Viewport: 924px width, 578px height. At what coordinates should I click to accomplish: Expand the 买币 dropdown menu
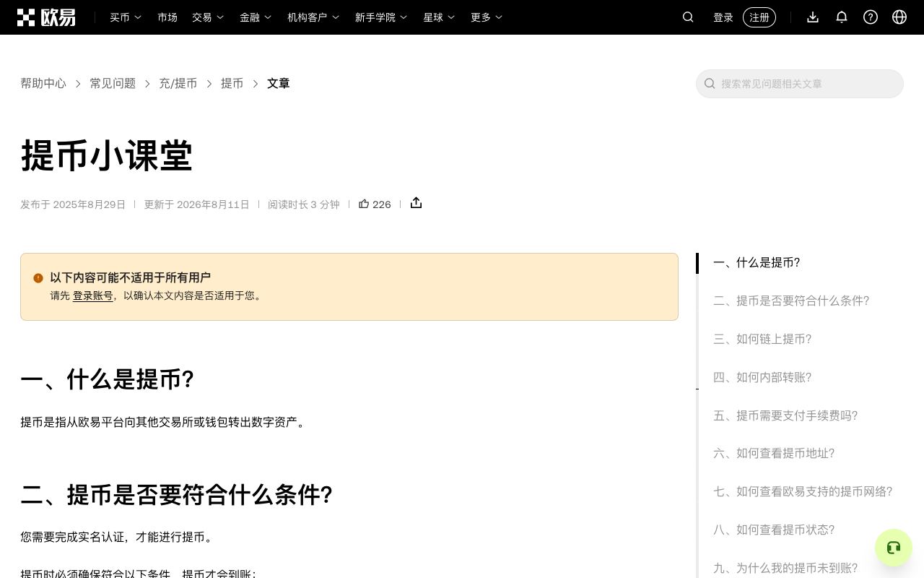coord(126,17)
